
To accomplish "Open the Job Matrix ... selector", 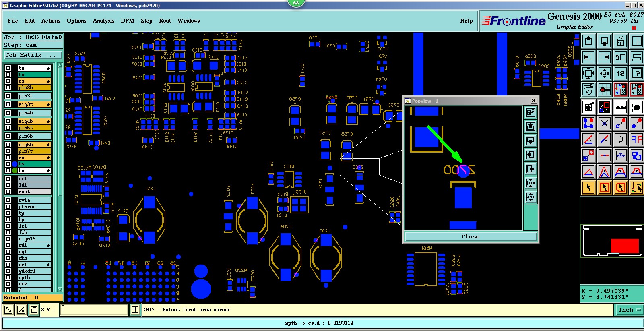I will coord(33,55).
